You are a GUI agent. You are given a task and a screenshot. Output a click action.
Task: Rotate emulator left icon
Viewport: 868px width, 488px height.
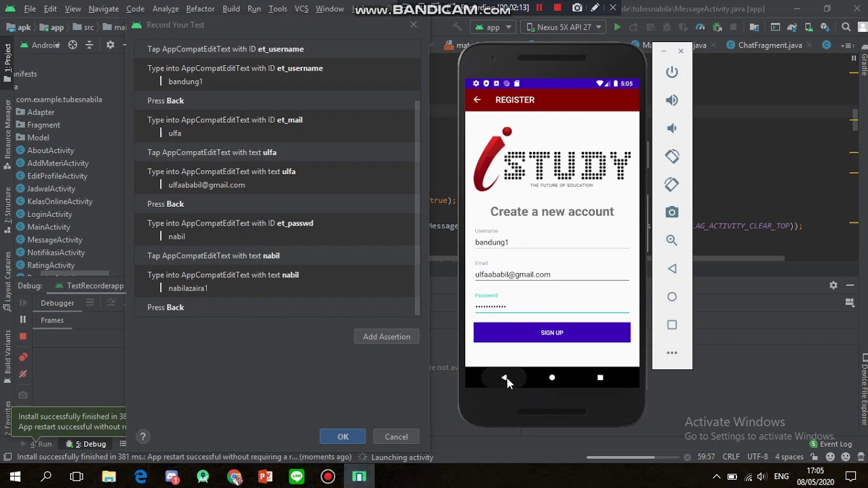tap(672, 156)
